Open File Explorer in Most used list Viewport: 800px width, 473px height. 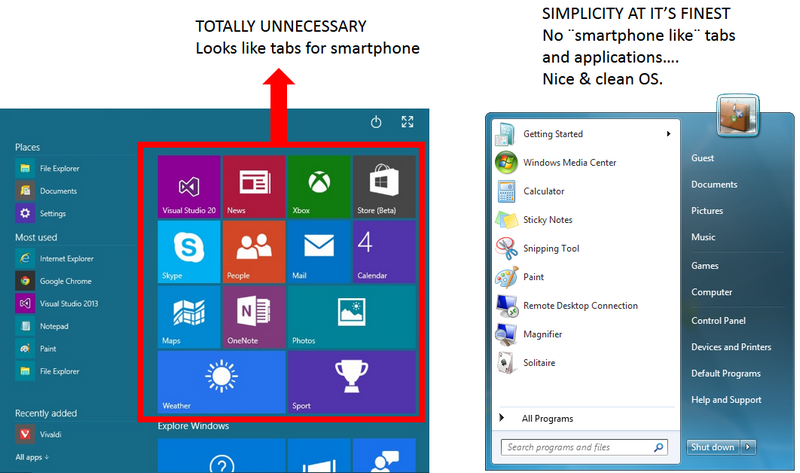pyautogui.click(x=47, y=371)
